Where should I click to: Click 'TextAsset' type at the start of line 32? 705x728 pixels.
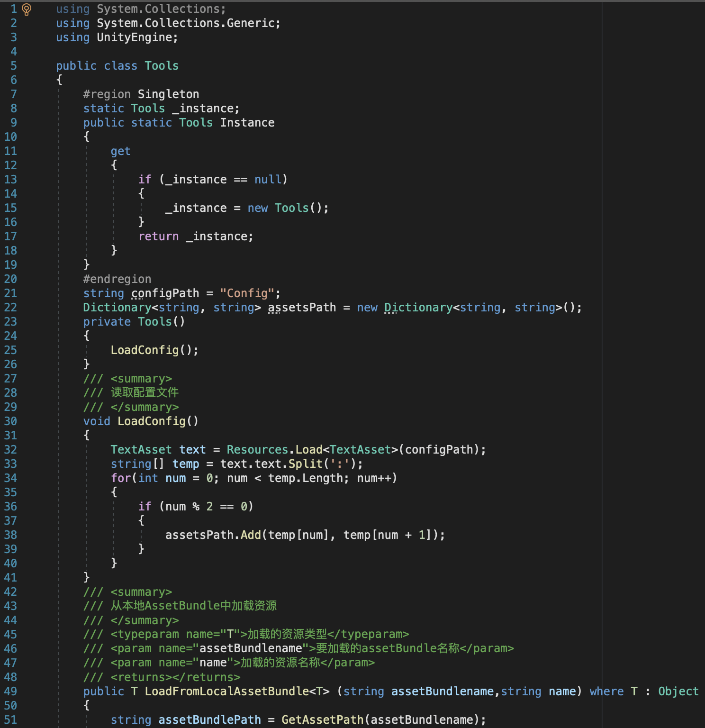click(x=141, y=450)
